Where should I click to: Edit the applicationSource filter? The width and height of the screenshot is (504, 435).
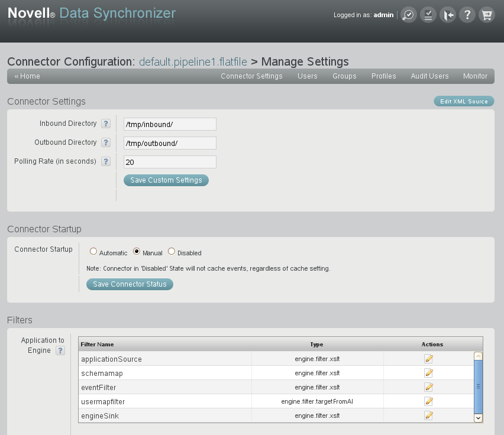429,359
